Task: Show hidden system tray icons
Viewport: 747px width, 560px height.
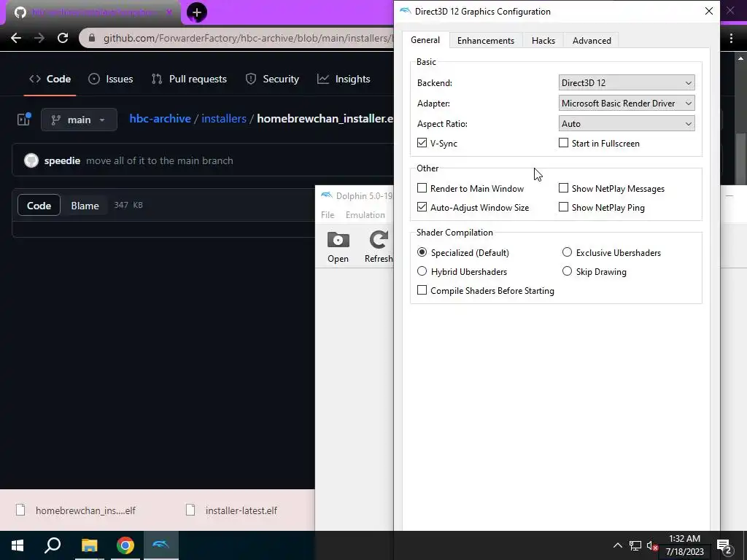Action: coord(617,545)
